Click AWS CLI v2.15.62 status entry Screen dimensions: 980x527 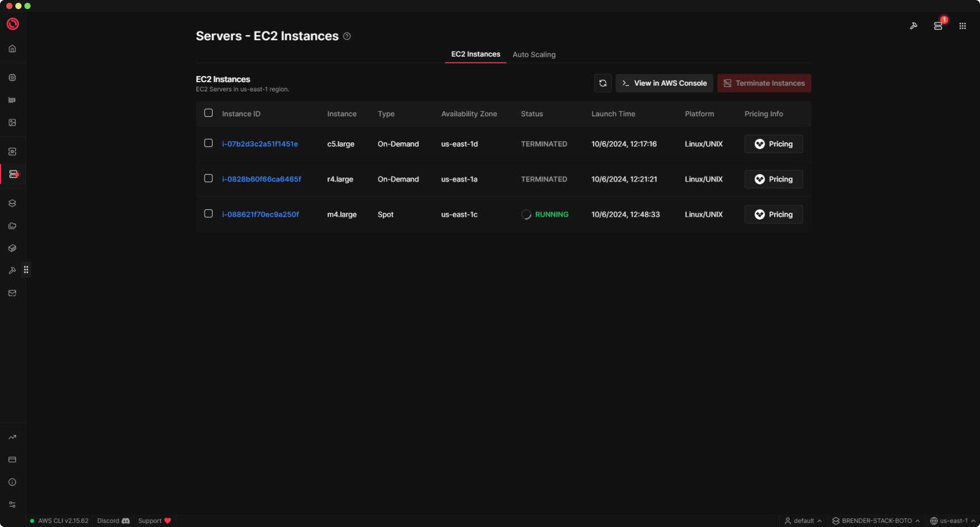(60, 521)
